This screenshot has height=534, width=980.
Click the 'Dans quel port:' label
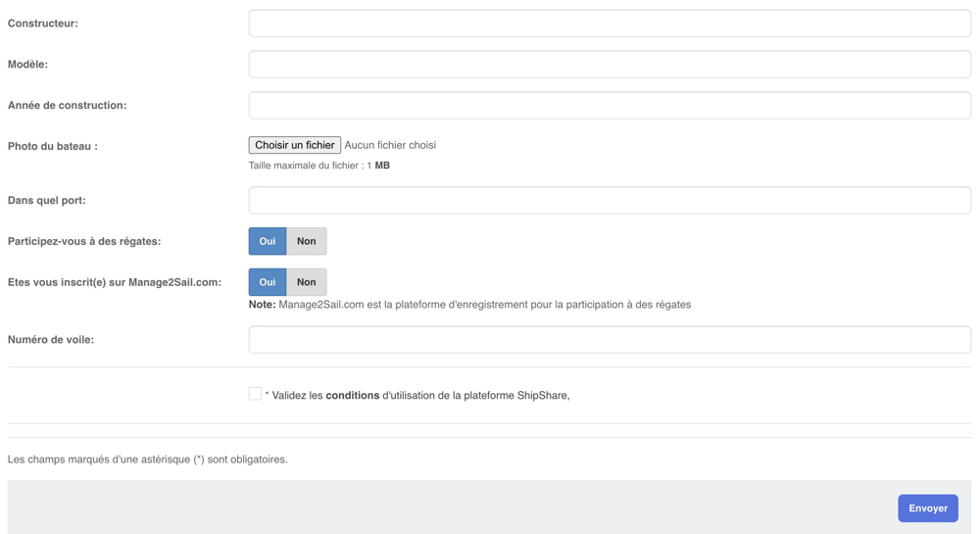click(x=47, y=201)
